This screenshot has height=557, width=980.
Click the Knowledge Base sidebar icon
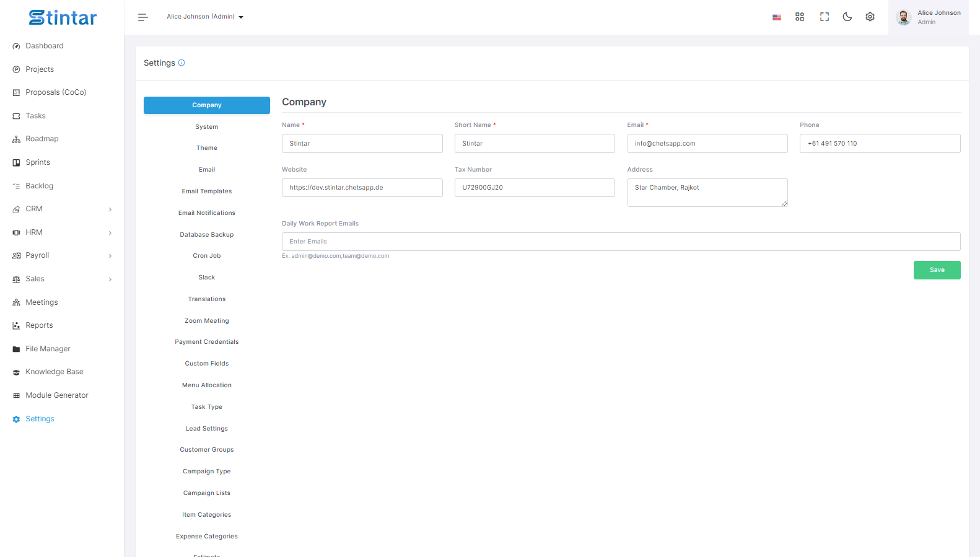pos(16,372)
